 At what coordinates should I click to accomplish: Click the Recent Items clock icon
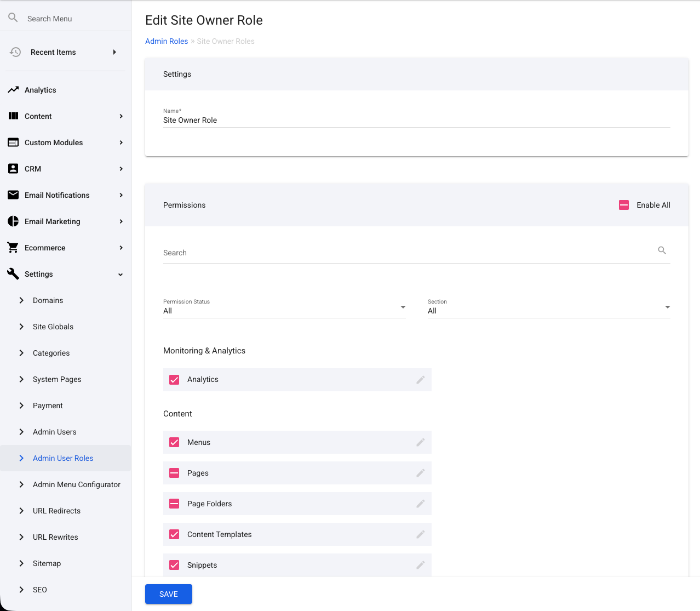pyautogui.click(x=15, y=52)
